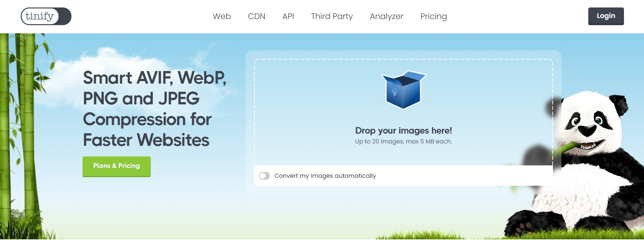Open the API navigation item
The image size is (644, 240).
[x=288, y=16]
